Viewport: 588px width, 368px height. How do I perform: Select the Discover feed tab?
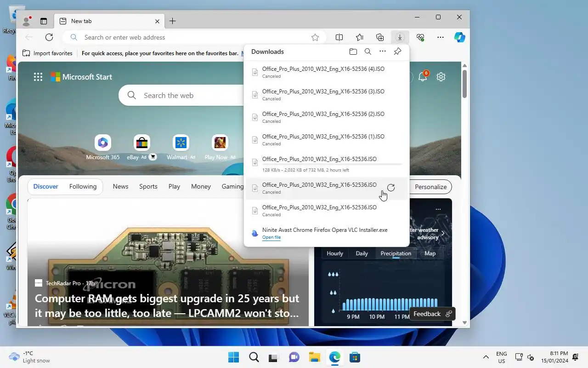46,186
